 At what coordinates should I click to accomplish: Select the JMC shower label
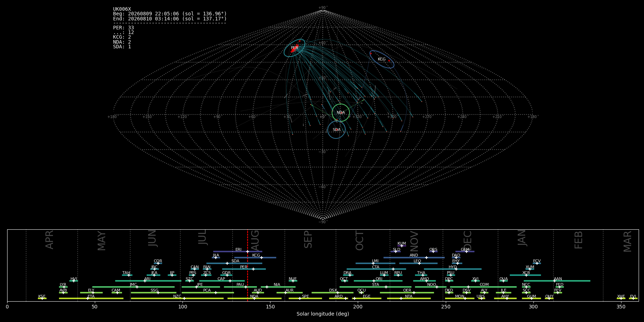[133, 285]
